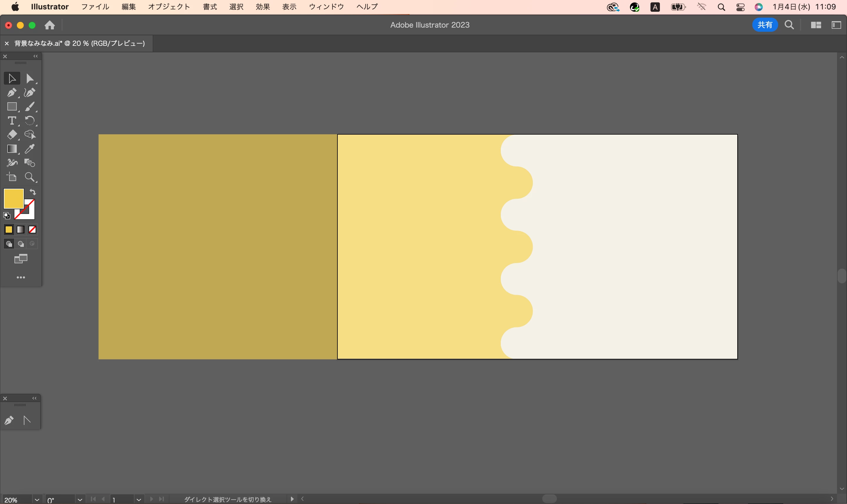Open the rotation angle dropdown

[x=79, y=500]
